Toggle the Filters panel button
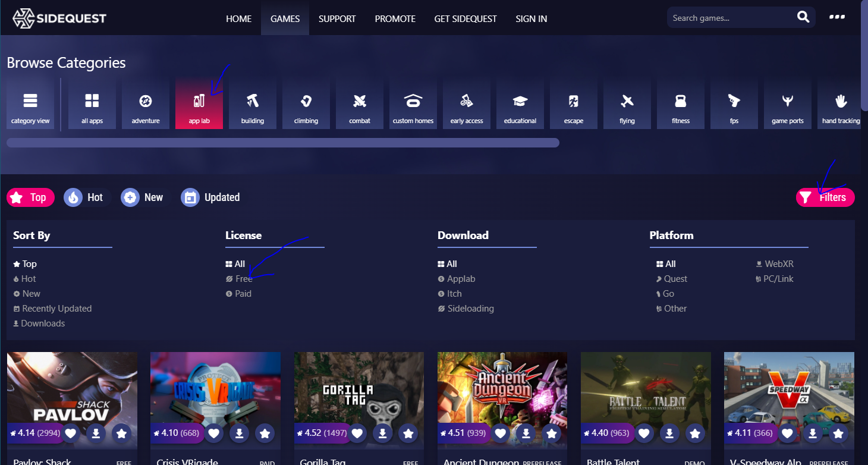Viewport: 868px width, 465px height. (825, 197)
